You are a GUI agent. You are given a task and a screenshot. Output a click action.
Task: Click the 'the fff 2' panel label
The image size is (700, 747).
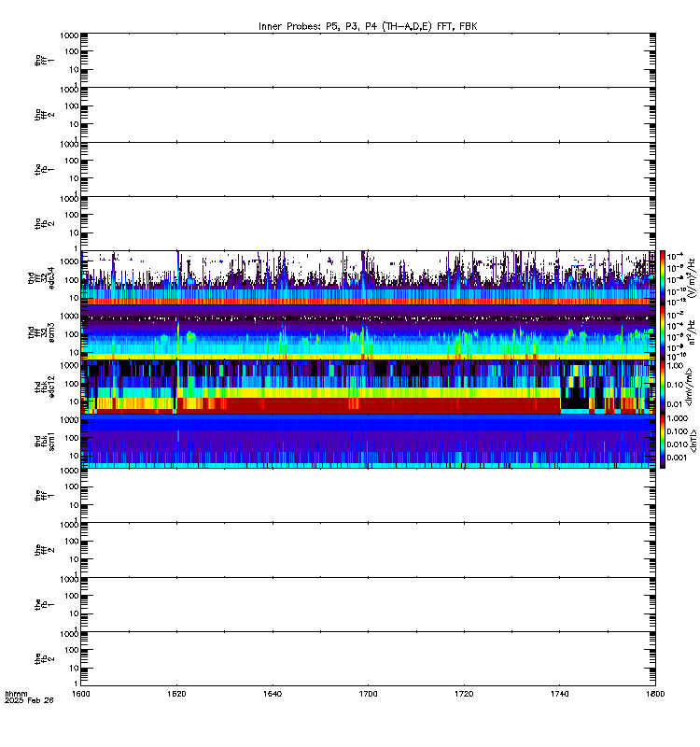[45, 550]
